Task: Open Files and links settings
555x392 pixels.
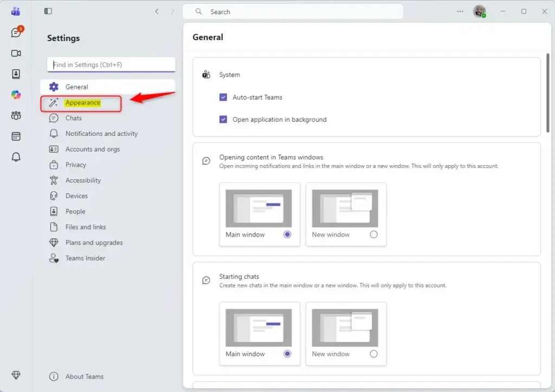Action: click(108, 227)
